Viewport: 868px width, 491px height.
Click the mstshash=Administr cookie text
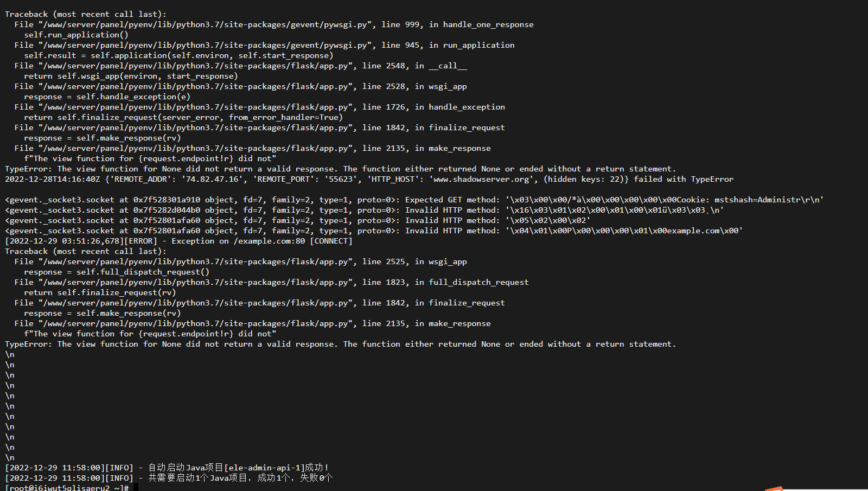757,200
